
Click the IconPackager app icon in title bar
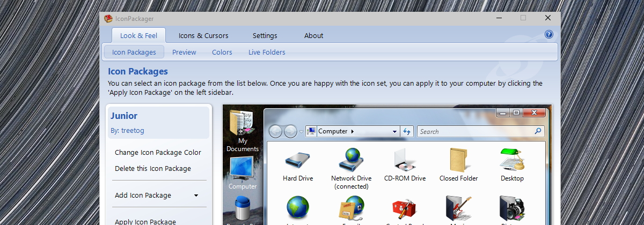coord(108,18)
